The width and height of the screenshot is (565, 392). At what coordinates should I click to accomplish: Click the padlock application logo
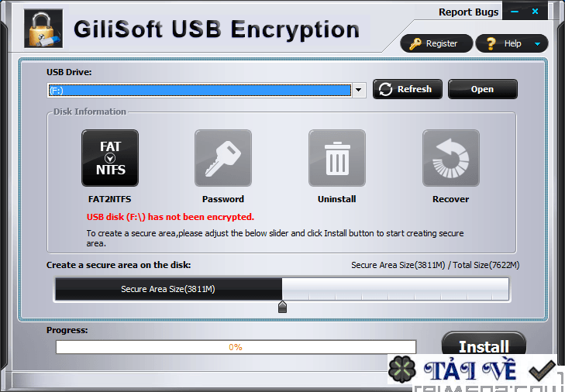tap(43, 29)
